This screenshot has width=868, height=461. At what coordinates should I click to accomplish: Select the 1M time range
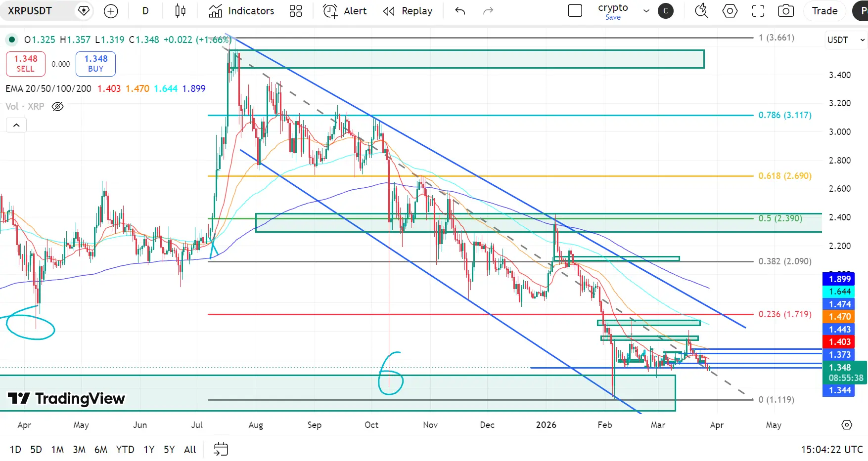57,450
